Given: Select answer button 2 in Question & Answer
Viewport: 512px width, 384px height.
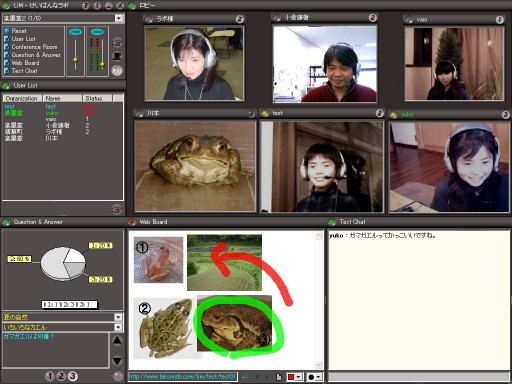Looking at the screenshot, I should 61,376.
